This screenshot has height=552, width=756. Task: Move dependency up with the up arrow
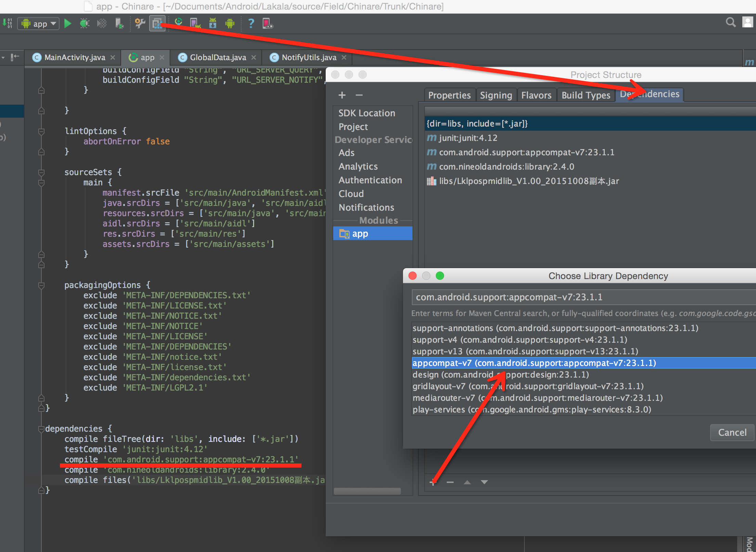(x=467, y=482)
